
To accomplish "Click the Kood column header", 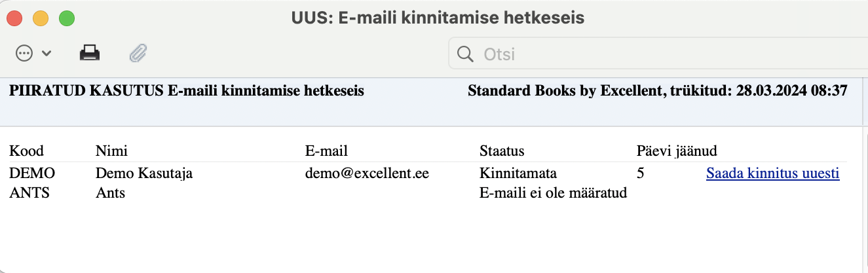I will [26, 151].
